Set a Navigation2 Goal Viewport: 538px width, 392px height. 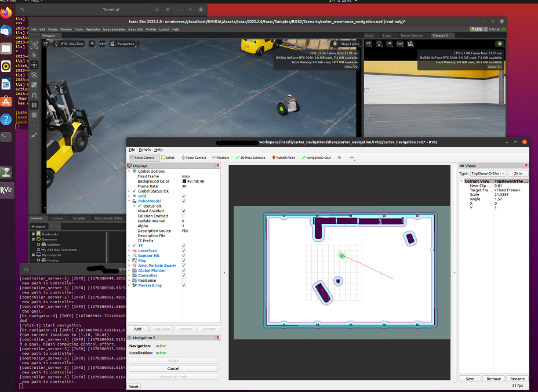tap(318, 157)
